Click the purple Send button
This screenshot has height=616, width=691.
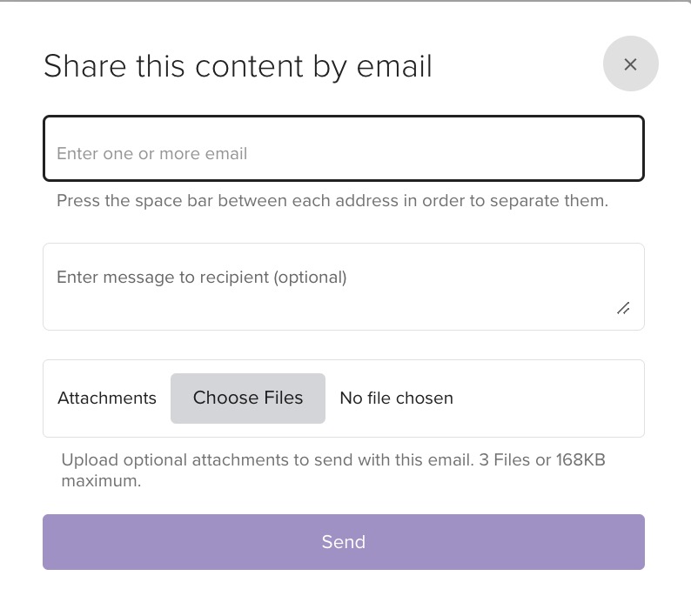click(344, 542)
